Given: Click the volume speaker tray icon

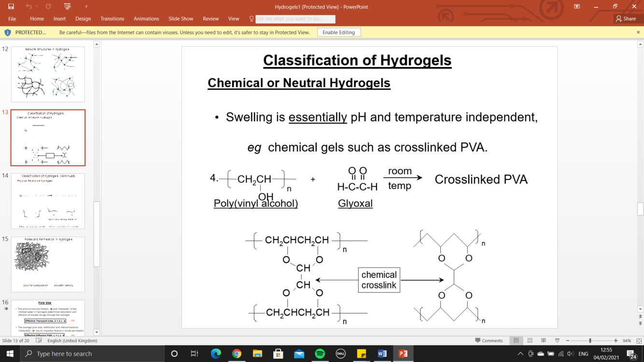Looking at the screenshot, I should tap(571, 354).
